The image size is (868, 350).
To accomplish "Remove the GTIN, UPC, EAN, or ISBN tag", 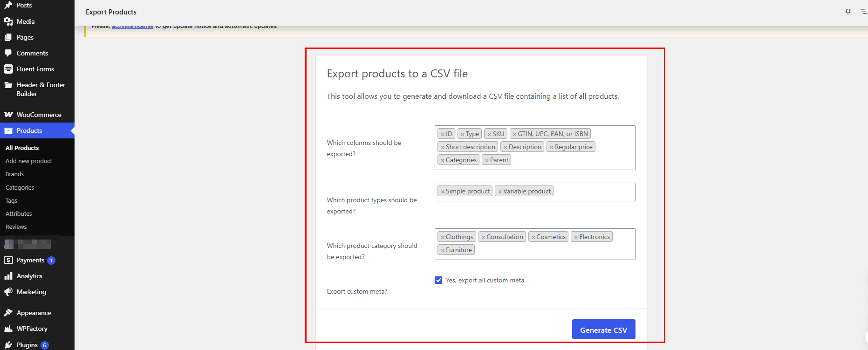I will [x=514, y=134].
